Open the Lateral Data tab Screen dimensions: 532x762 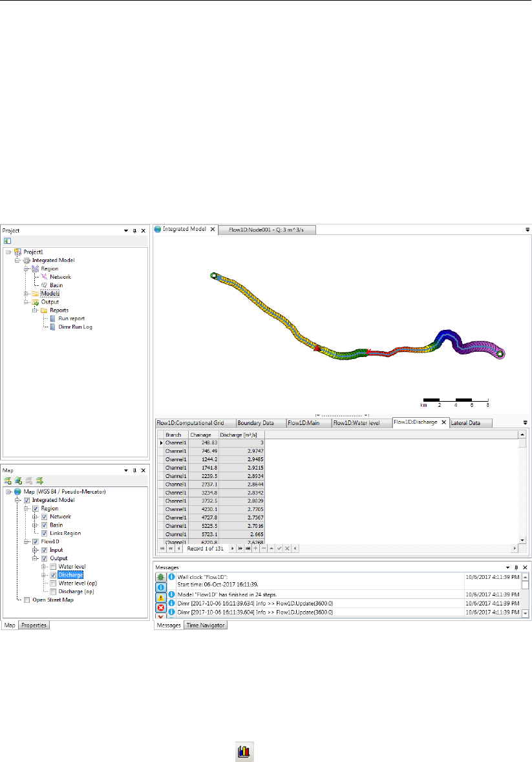(x=471, y=423)
